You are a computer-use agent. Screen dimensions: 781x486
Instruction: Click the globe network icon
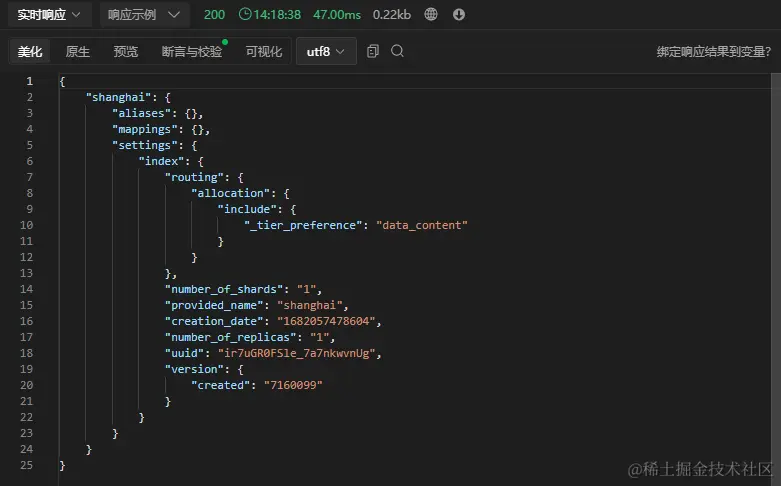pyautogui.click(x=431, y=14)
